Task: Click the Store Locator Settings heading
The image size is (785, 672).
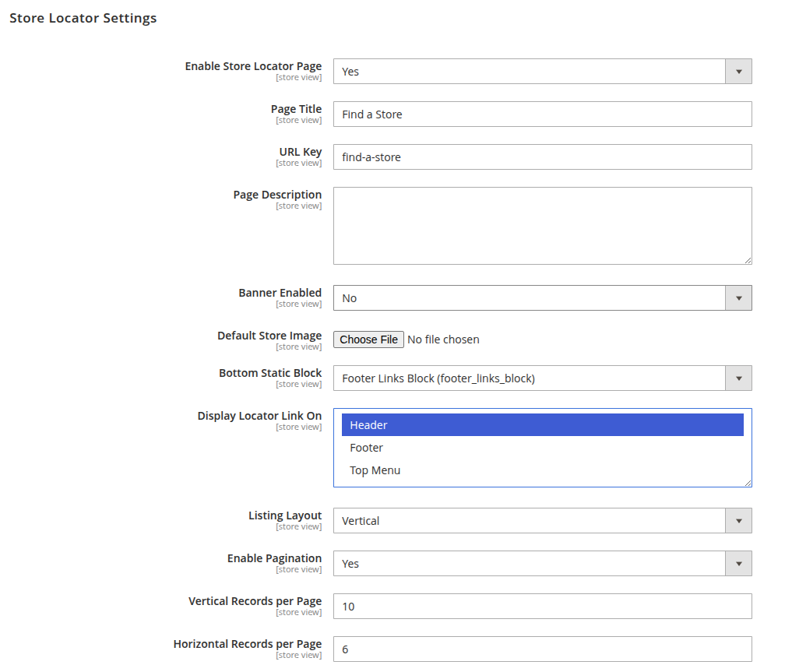Action: [83, 18]
